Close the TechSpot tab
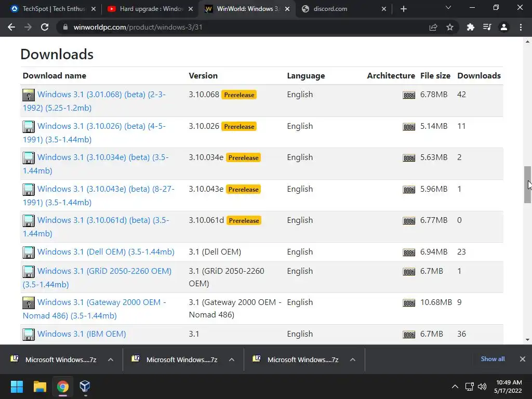Screen dimensions: 532x399 pos(94,9)
